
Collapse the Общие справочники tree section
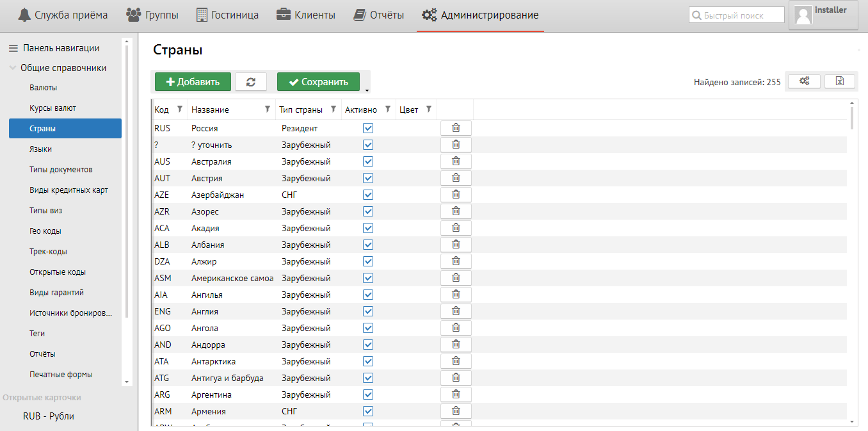point(13,68)
